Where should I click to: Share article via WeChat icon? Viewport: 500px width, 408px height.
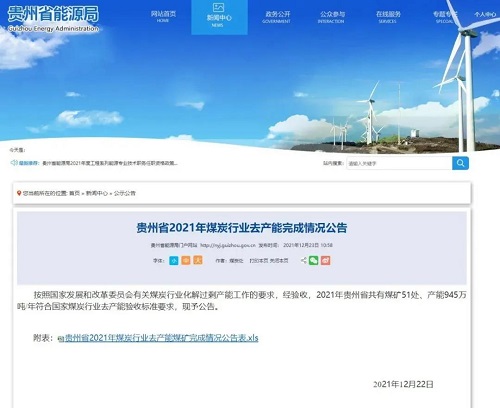(x=314, y=260)
